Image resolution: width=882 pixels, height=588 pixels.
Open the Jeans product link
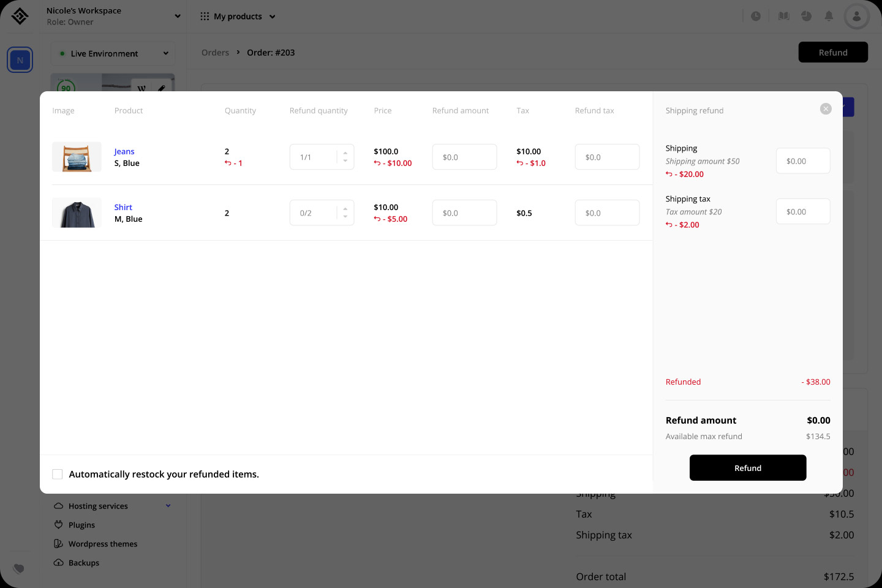click(124, 151)
